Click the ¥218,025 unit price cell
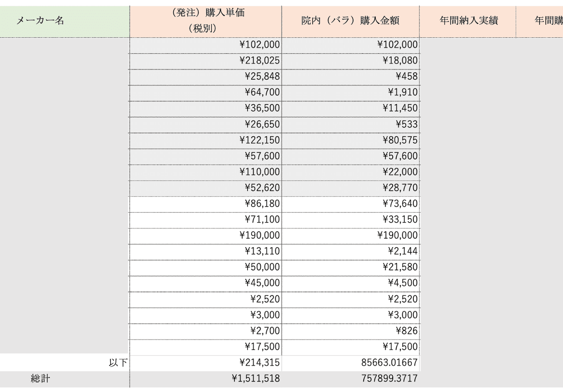Screen dimensions: 563x392 206,61
